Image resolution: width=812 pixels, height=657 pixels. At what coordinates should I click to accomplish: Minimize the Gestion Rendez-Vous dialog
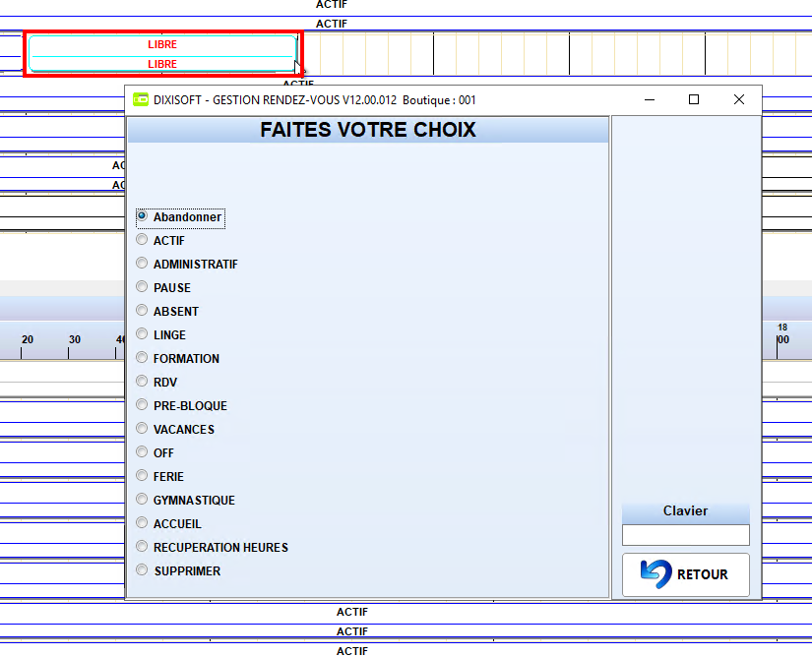tap(650, 99)
